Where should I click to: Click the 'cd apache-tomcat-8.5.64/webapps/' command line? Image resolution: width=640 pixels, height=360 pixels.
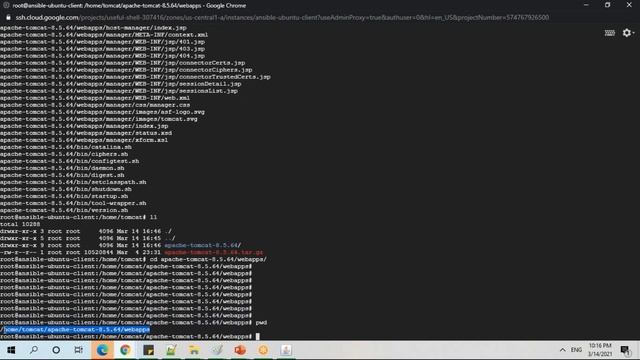[133, 259]
